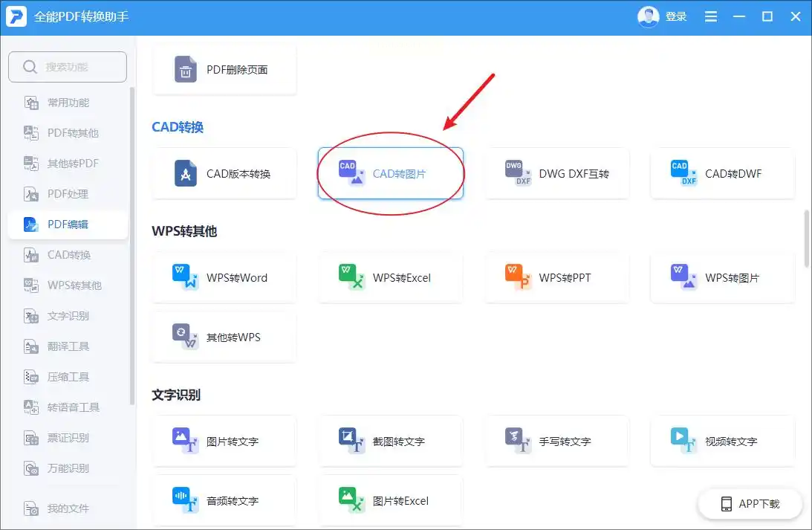This screenshot has height=530, width=812.
Task: Click 登录 to log in
Action: 676,16
